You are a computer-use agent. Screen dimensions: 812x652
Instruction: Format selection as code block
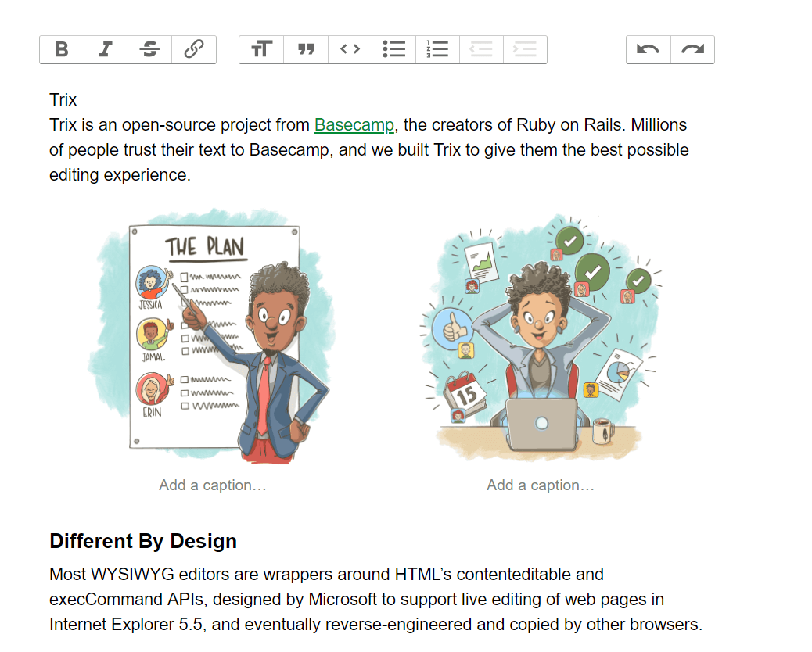(x=350, y=50)
